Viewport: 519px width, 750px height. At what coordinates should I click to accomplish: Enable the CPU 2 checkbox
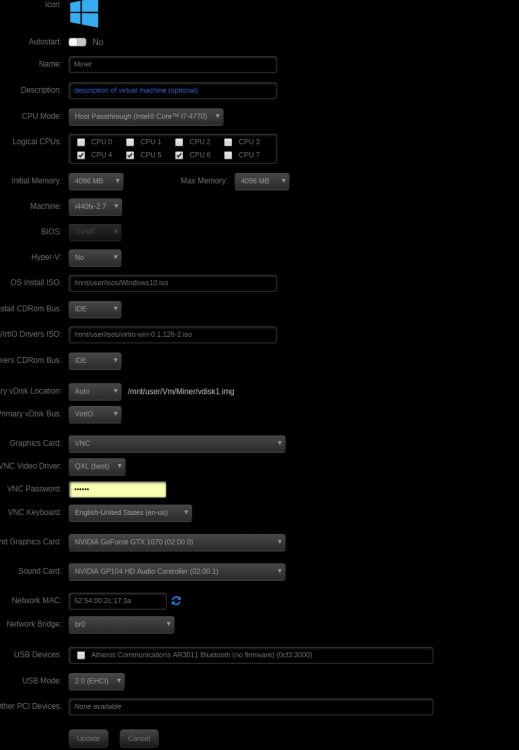(179, 142)
